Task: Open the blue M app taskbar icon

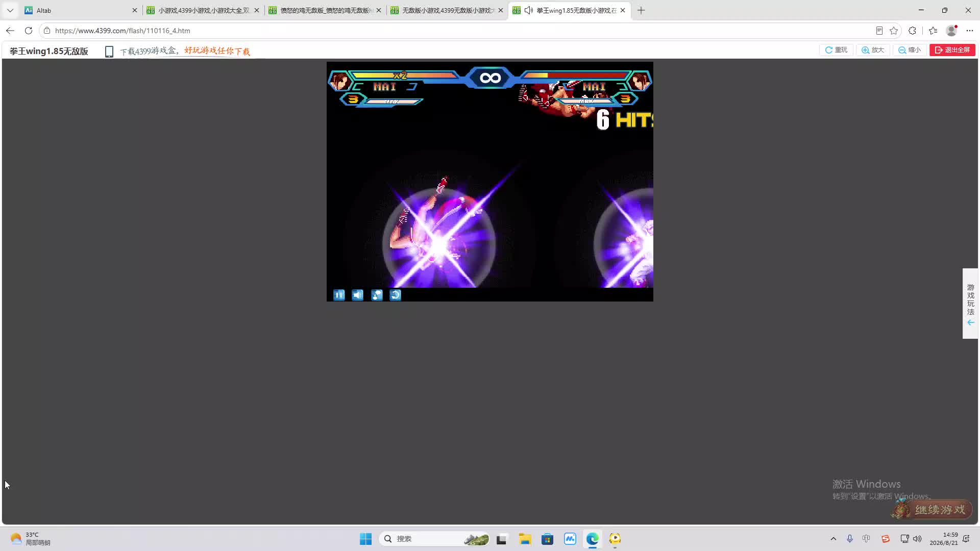Action: pos(570,539)
